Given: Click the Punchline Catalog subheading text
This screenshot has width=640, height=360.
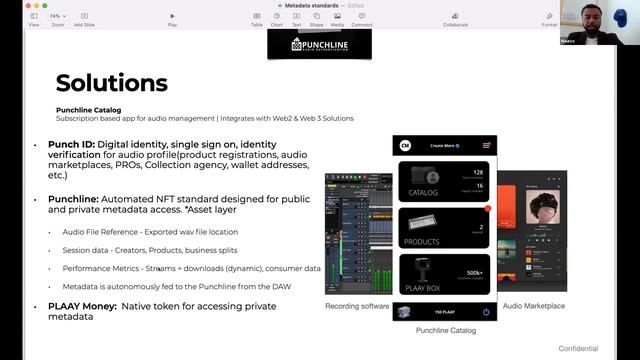Looking at the screenshot, I should [89, 110].
